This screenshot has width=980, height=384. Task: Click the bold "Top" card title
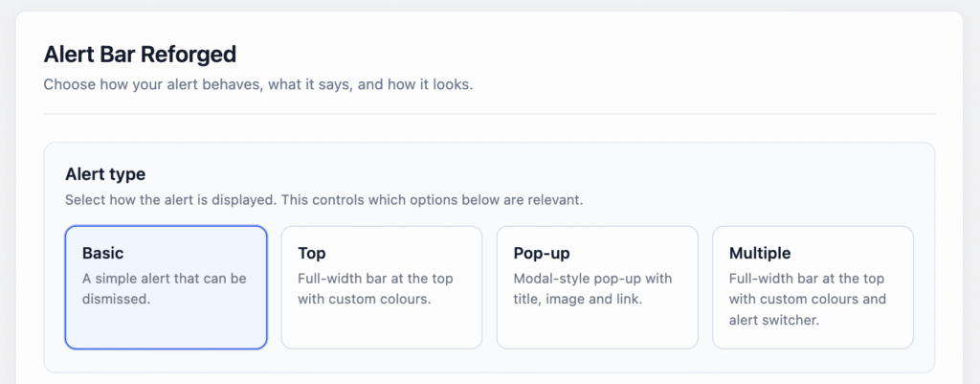pos(312,254)
